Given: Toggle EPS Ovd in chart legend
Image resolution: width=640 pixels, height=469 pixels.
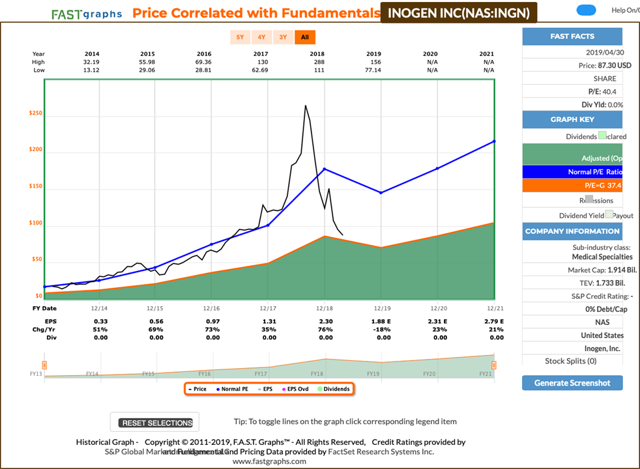Looking at the screenshot, I should tap(295, 389).
